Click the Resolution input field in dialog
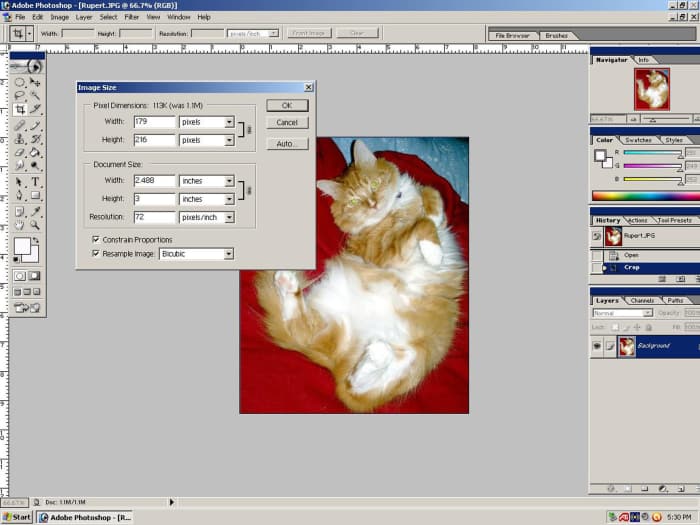Viewport: 700px width, 525px height. point(154,217)
